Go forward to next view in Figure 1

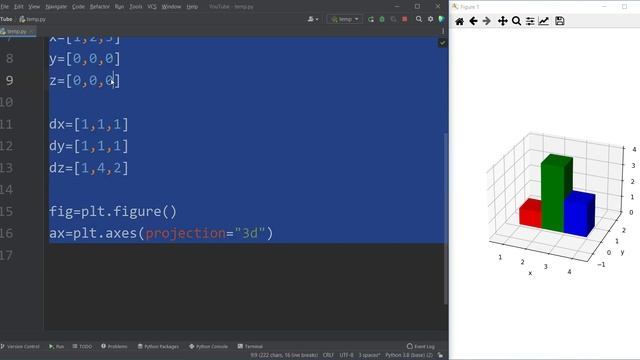[487, 21]
